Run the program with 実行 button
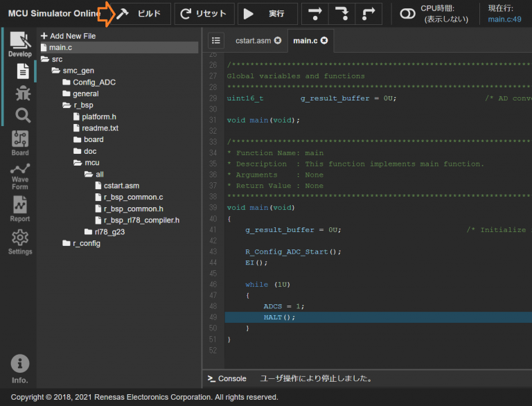The width and height of the screenshot is (532, 406). (x=267, y=14)
